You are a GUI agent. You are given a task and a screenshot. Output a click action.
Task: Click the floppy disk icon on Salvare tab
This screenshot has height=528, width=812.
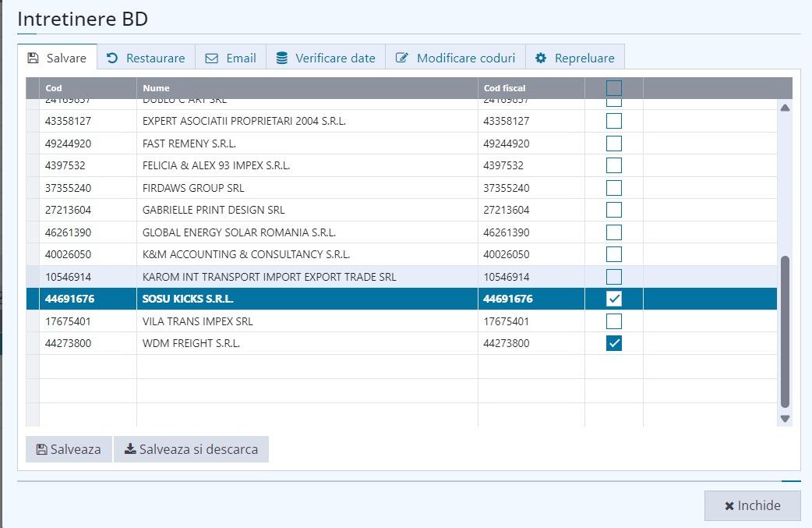(x=34, y=58)
